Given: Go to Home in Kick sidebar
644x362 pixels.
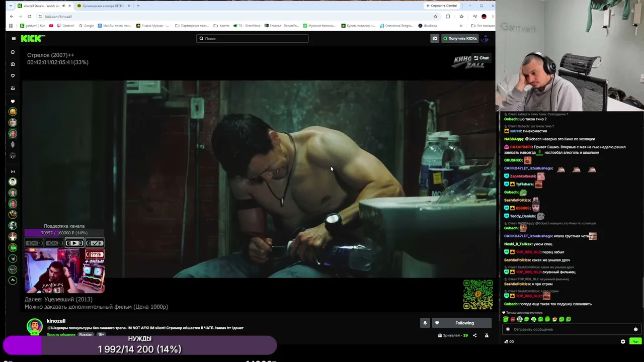Looking at the screenshot, I should coord(13,52).
